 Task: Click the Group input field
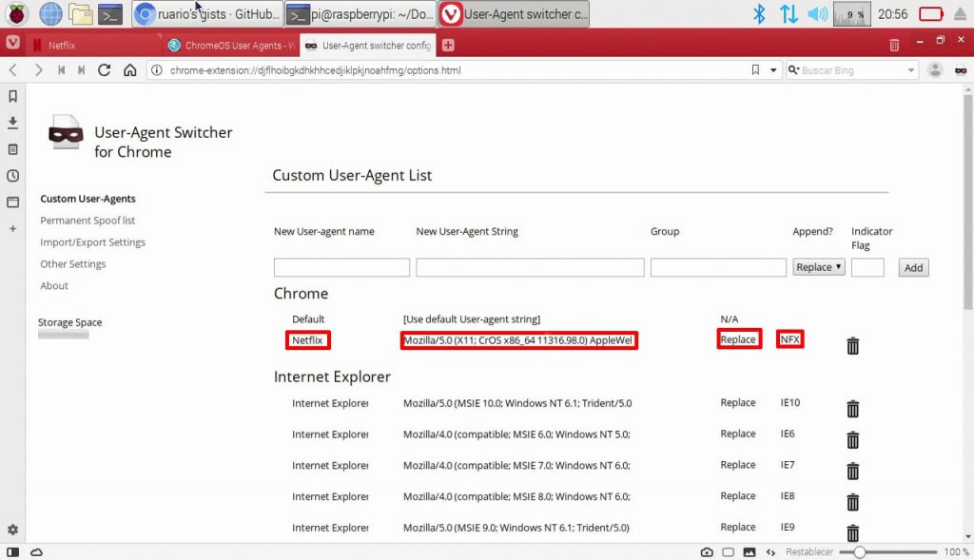(x=718, y=267)
